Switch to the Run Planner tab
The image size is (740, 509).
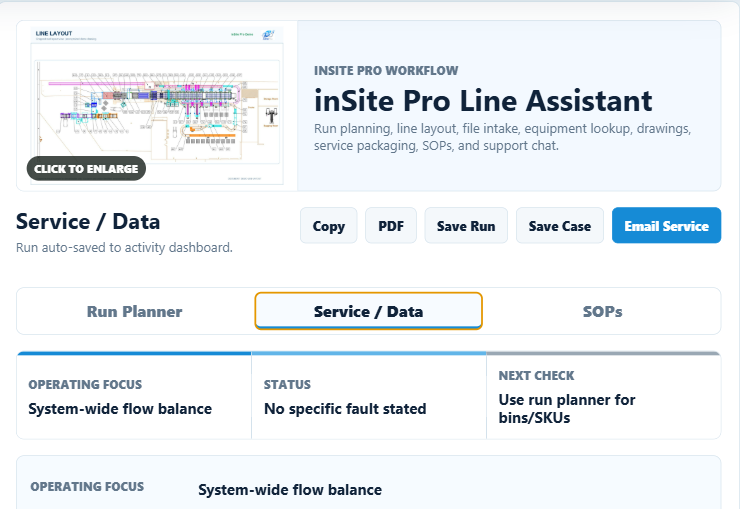[135, 311]
